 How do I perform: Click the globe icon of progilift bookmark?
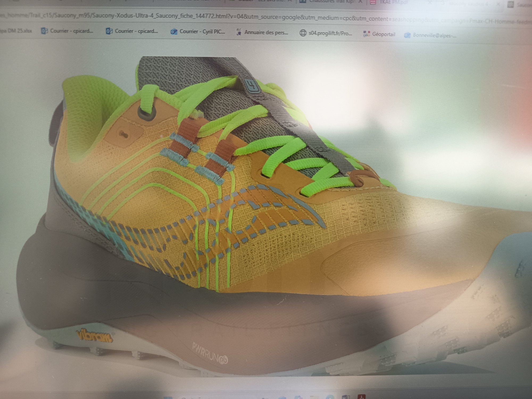coord(303,33)
